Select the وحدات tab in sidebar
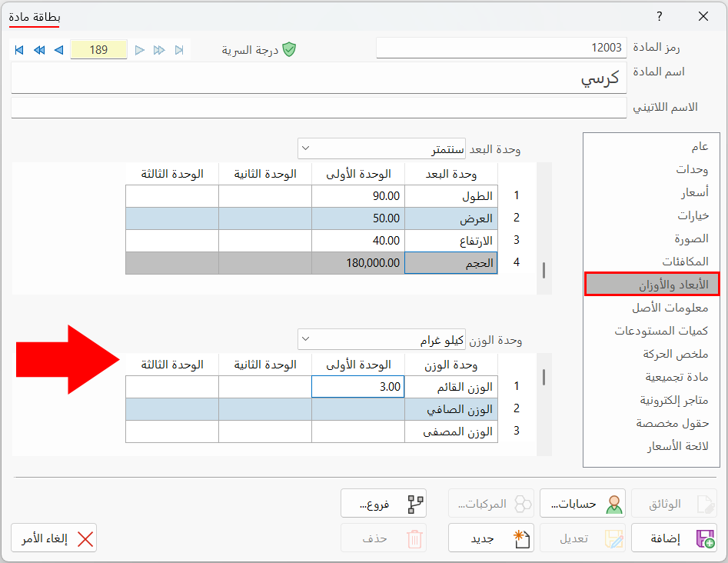 coord(651,169)
